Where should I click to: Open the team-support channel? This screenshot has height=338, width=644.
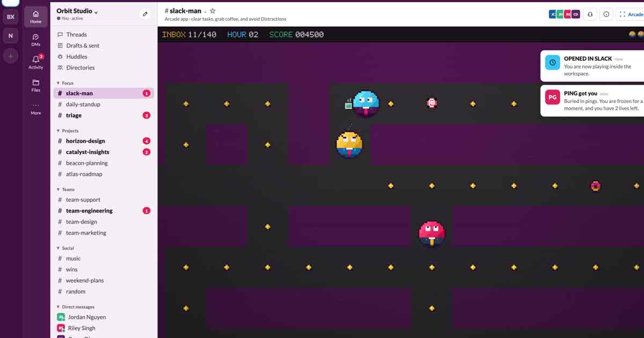104,200
